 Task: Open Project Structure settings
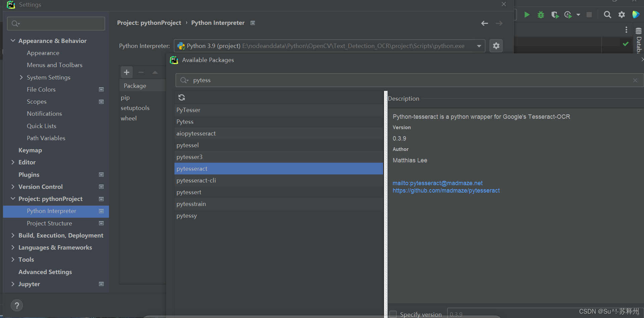click(x=49, y=223)
